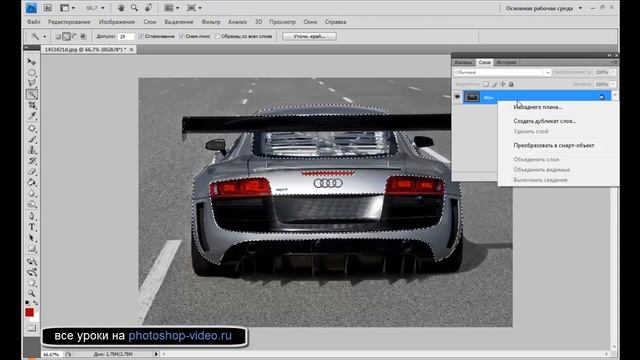Switch to the История tab

click(x=506, y=62)
